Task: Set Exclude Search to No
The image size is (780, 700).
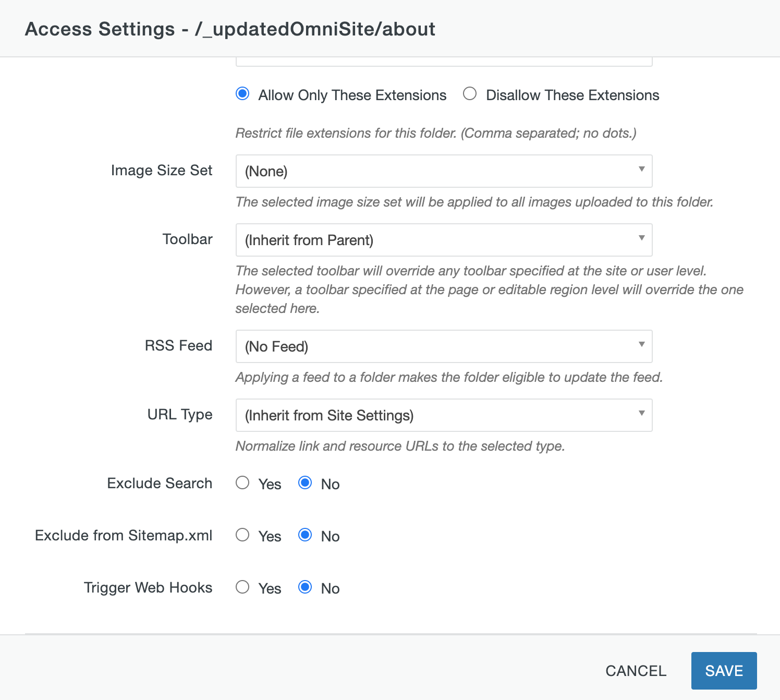Action: point(305,483)
